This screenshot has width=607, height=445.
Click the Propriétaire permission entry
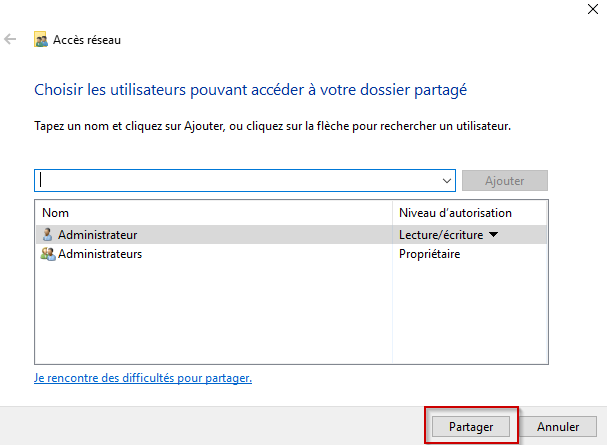tap(429, 254)
